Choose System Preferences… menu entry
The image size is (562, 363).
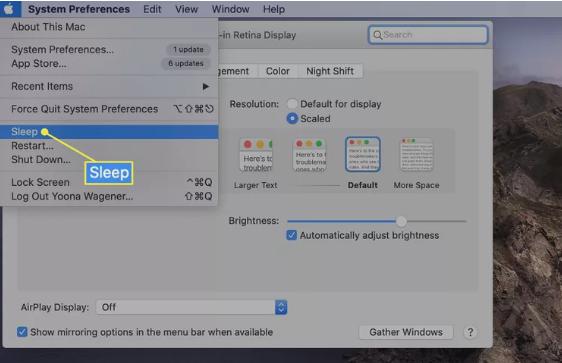point(109,49)
